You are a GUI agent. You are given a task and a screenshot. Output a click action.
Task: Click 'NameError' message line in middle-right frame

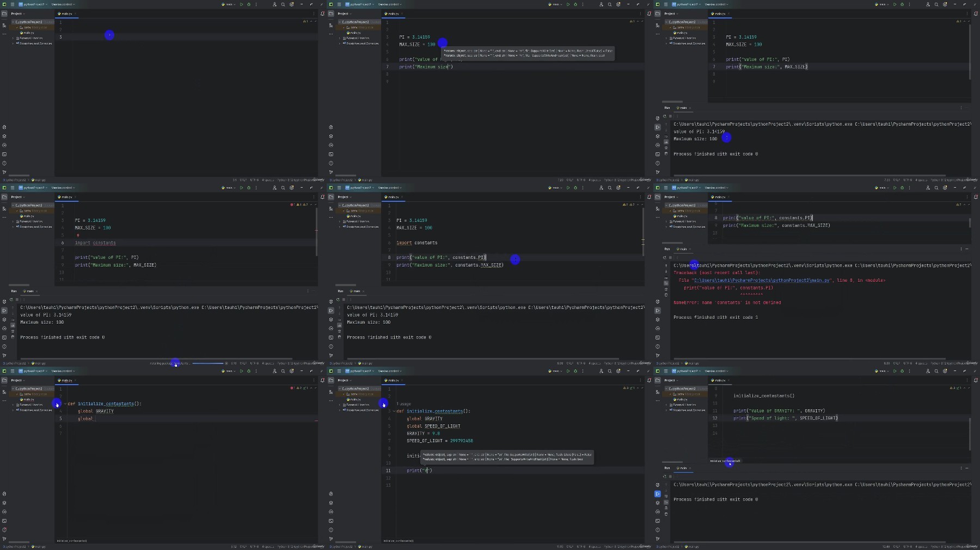click(x=727, y=302)
